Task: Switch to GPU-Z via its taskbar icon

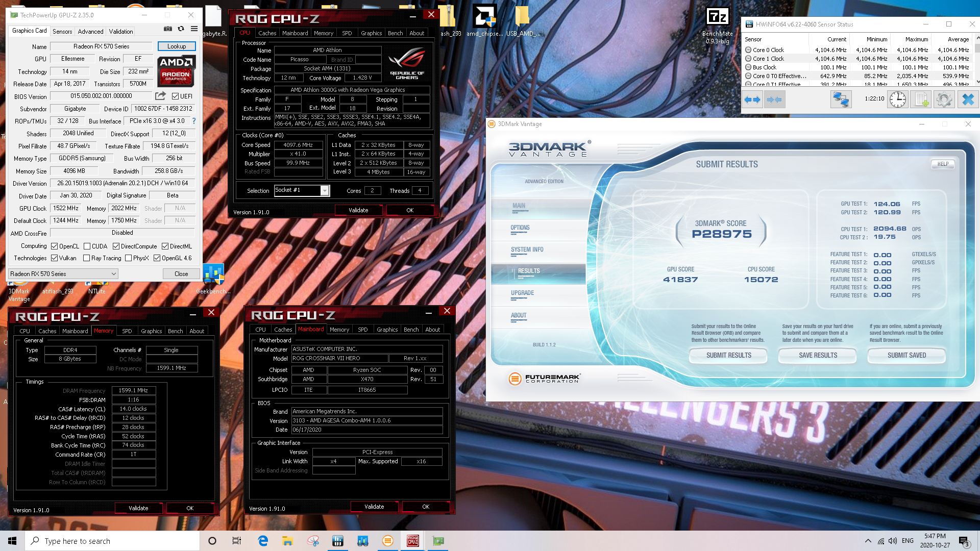Action: pyautogui.click(x=438, y=541)
